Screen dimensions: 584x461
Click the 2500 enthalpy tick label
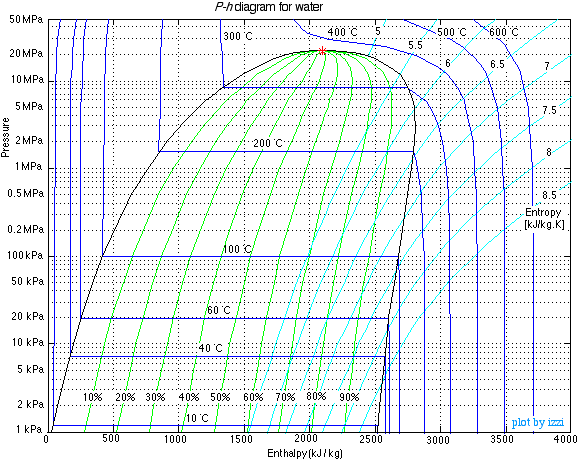coord(372,439)
